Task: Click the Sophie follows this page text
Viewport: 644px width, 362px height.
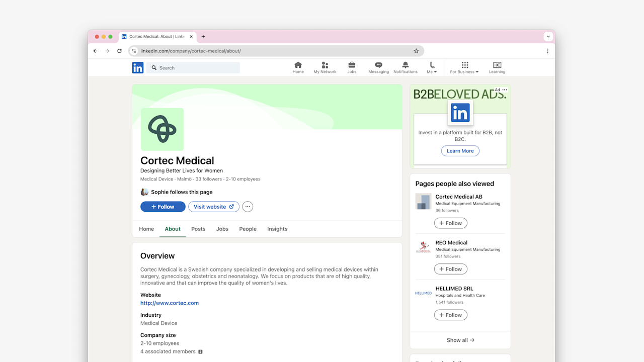Action: coord(182,192)
